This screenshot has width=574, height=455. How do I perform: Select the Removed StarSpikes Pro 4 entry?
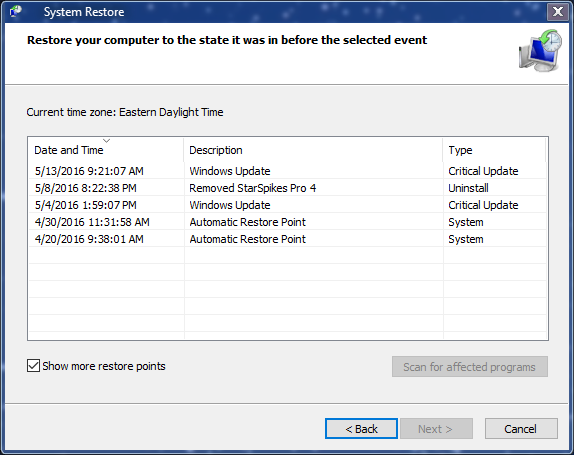287,188
